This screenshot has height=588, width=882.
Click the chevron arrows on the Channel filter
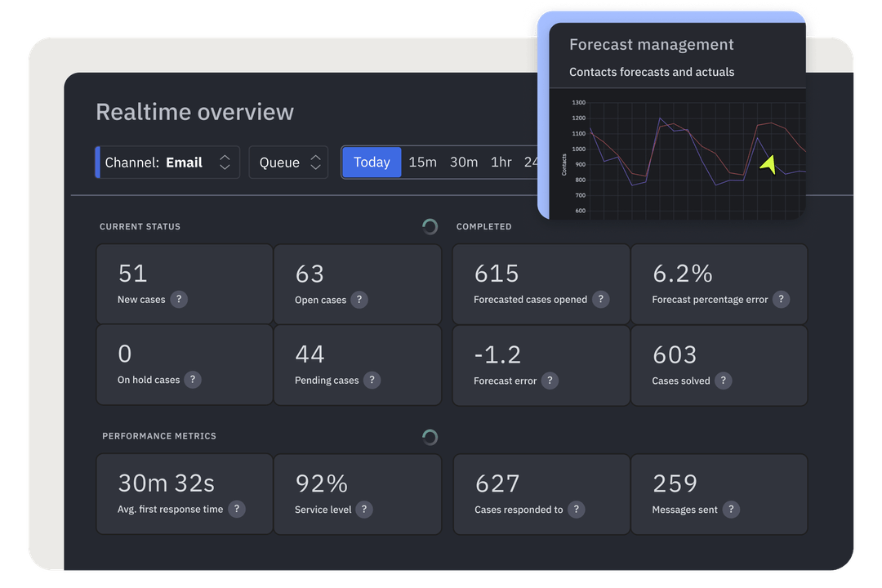tap(225, 162)
